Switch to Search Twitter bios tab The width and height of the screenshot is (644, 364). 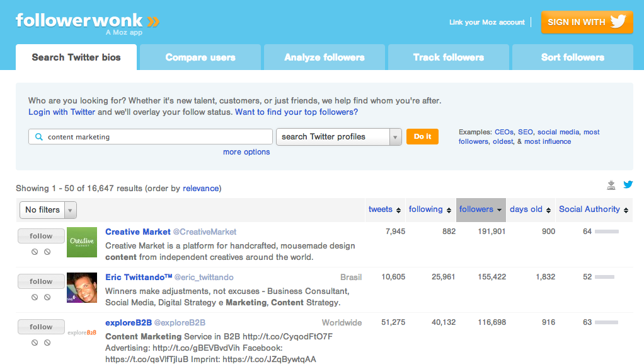click(76, 57)
